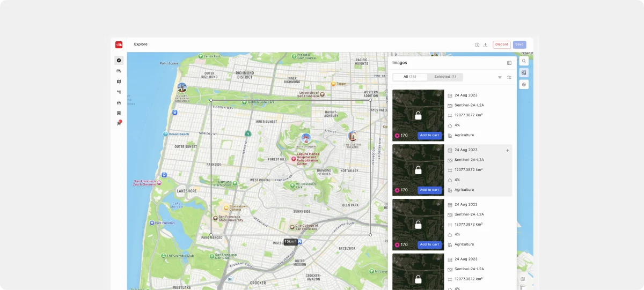Open the marketplace storefront icon in sidebar

pyautogui.click(x=119, y=113)
